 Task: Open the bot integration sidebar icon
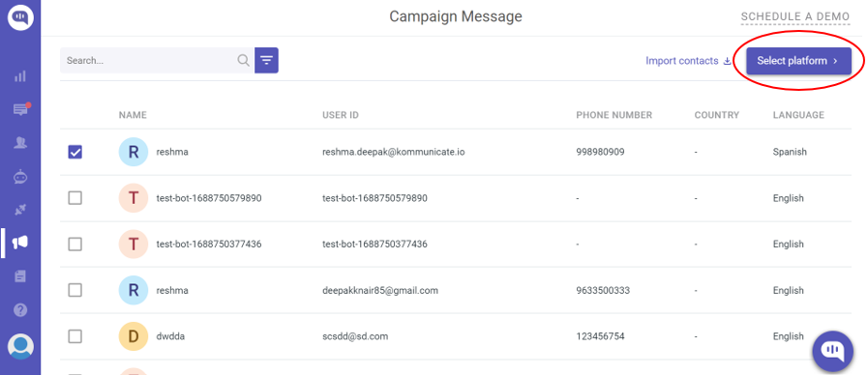(x=20, y=177)
